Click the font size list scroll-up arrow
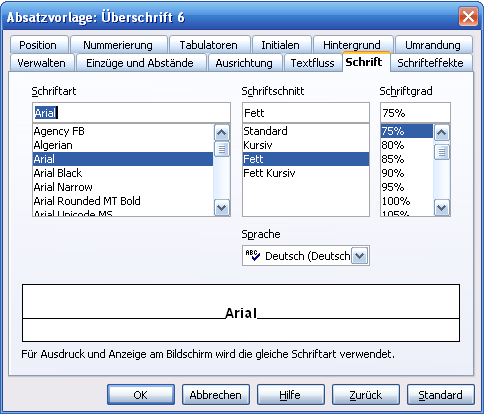The height and width of the screenshot is (415, 485). click(442, 133)
